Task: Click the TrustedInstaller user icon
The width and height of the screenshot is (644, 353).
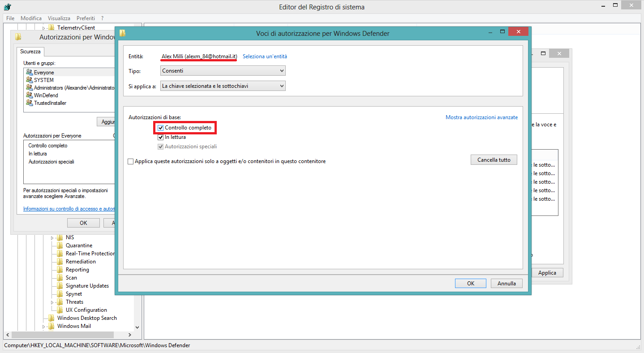Action: tap(29, 103)
